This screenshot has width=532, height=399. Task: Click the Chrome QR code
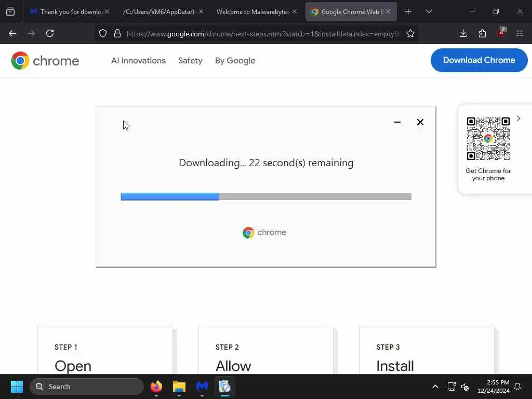(488, 139)
